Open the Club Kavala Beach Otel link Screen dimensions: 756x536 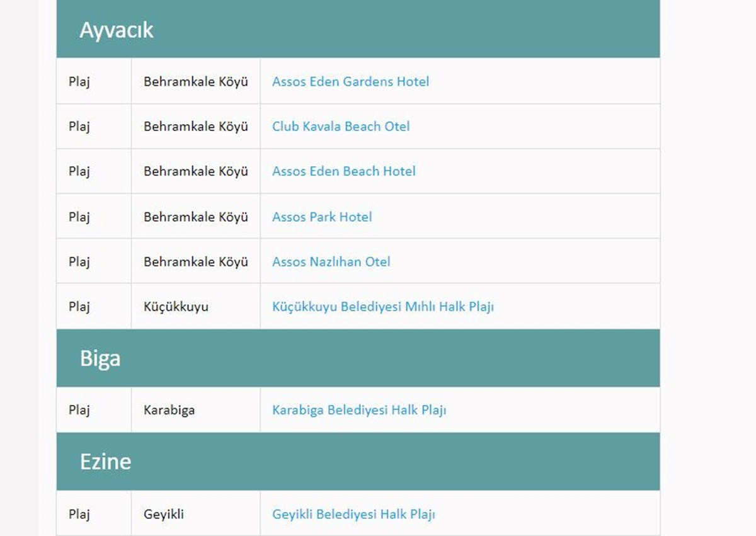click(341, 127)
